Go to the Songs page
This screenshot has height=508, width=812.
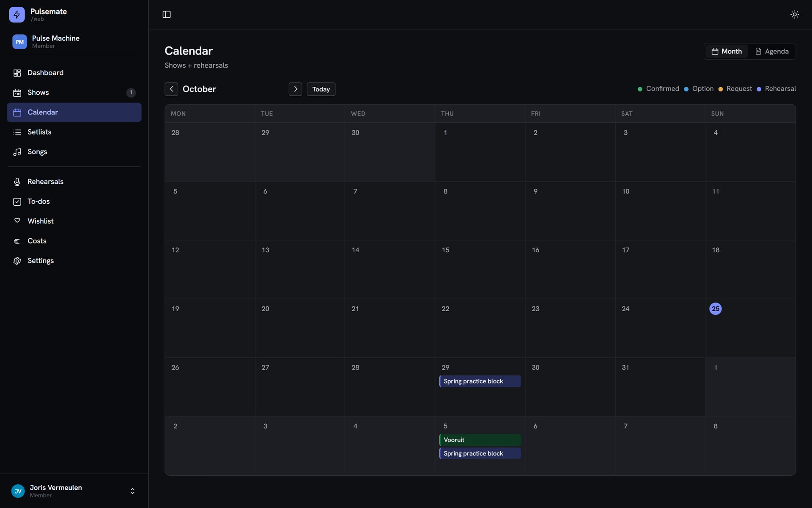coord(74,152)
